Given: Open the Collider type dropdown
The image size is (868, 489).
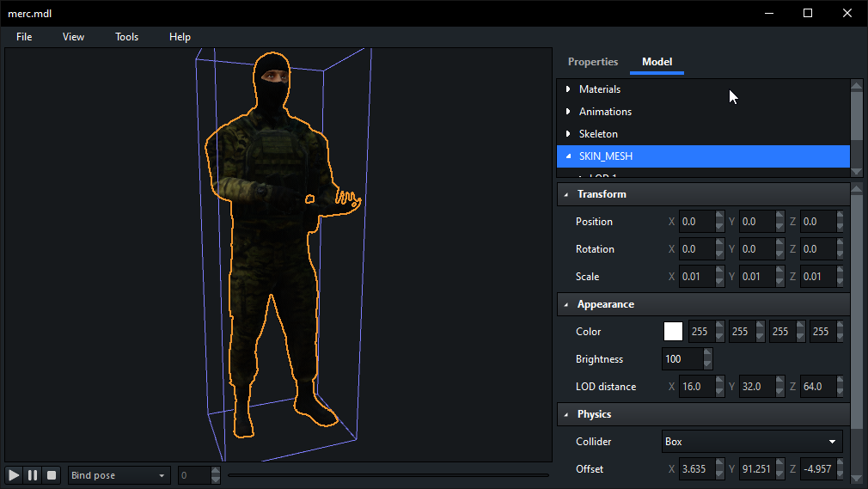Looking at the screenshot, I should click(x=751, y=442).
